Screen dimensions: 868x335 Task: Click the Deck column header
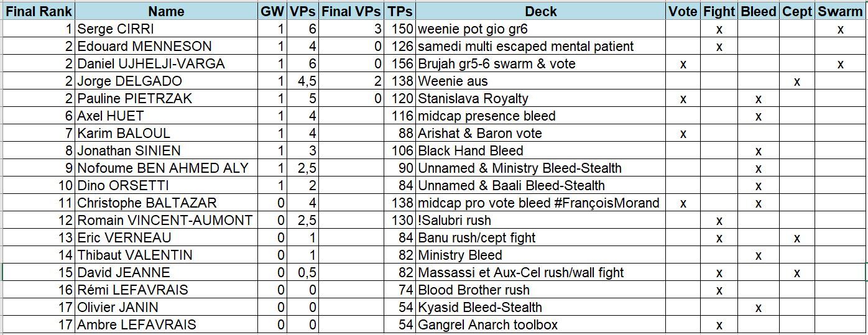click(540, 11)
